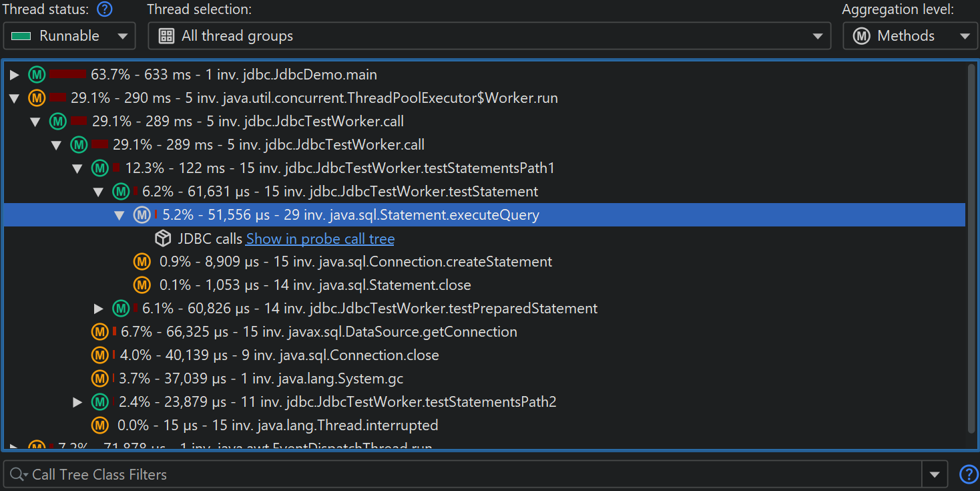Click the method icon for Connection.close
The image size is (980, 491).
tap(100, 355)
